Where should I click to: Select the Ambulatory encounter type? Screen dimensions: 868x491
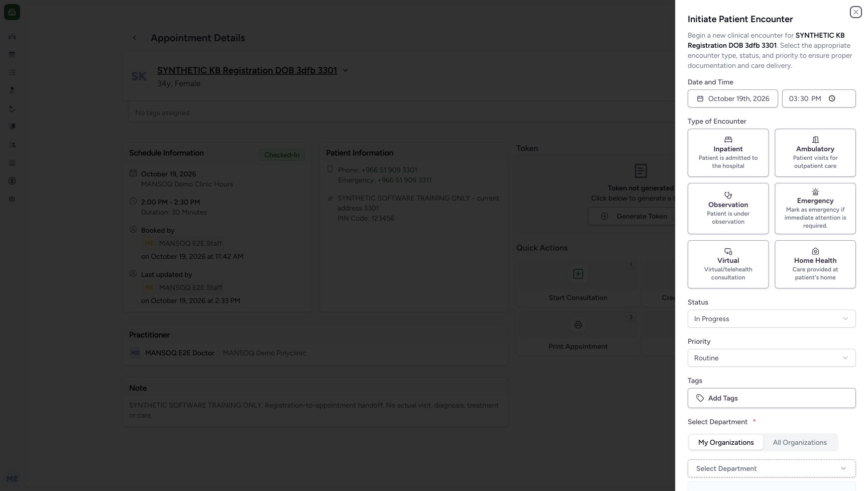815,153
